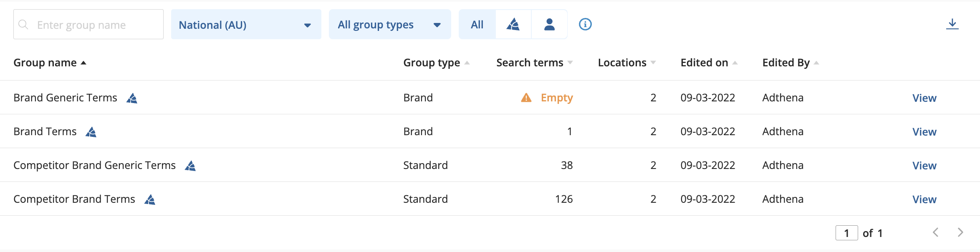The image size is (980, 252).
Task: Filter by Adthena-managed groups icon
Action: point(513,24)
